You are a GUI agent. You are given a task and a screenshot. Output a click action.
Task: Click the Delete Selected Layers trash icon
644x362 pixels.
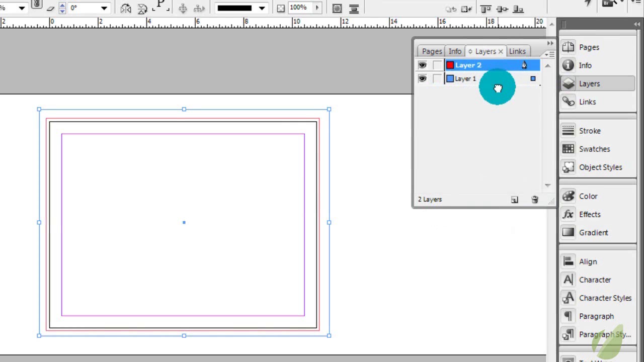point(535,200)
